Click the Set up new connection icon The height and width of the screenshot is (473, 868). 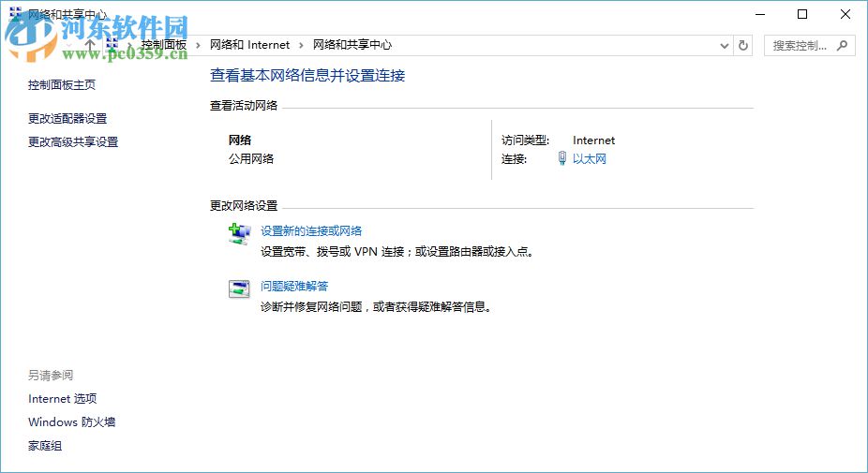coord(239,233)
